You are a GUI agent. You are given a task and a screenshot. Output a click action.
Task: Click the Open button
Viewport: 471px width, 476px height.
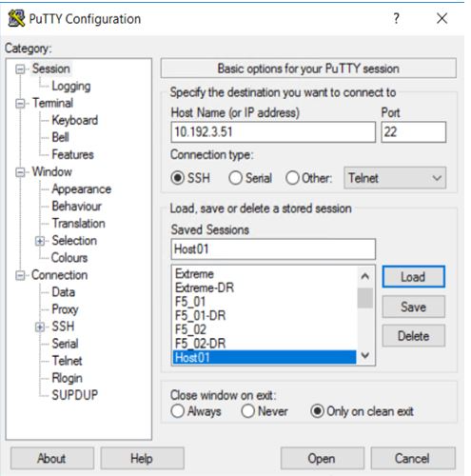(x=322, y=459)
